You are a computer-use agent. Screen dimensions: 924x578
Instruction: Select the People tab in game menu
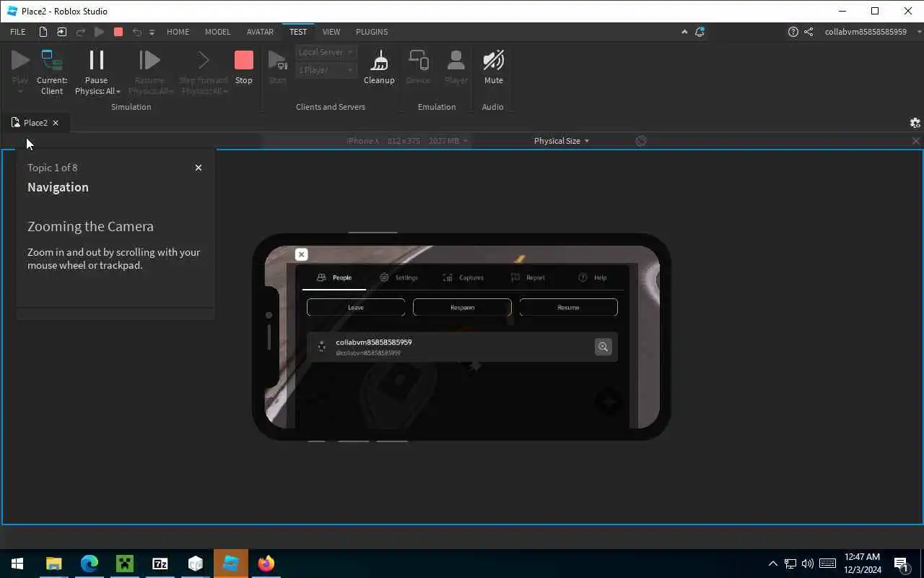(x=334, y=277)
